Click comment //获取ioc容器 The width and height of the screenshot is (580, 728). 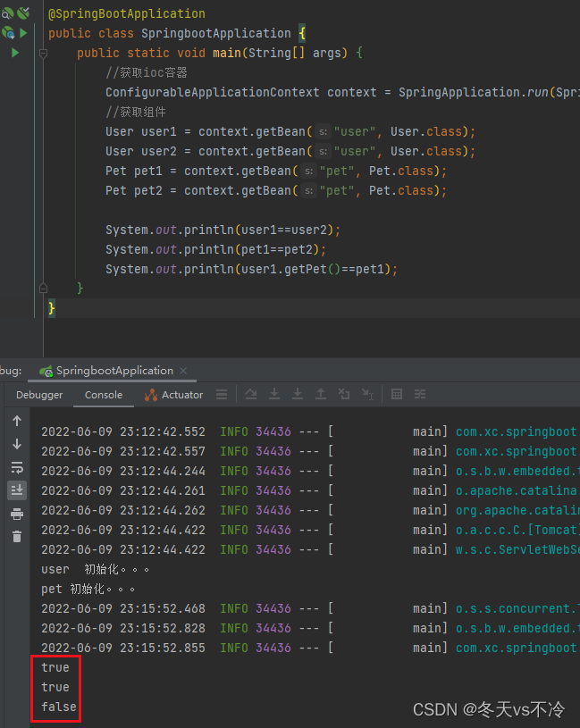pyautogui.click(x=147, y=73)
